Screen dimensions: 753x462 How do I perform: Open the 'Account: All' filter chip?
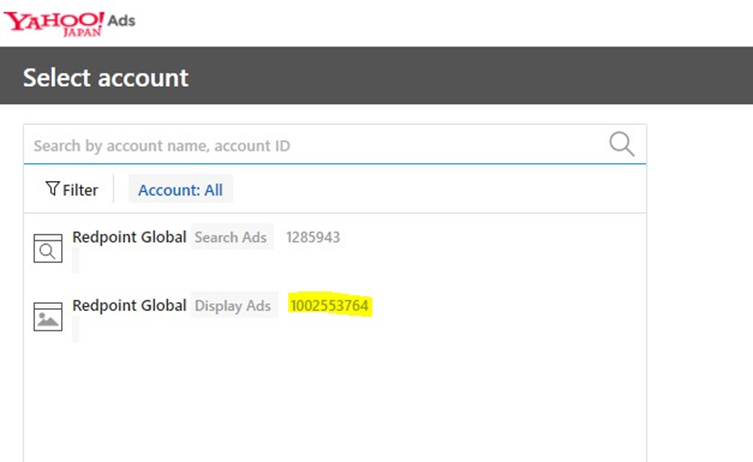180,190
